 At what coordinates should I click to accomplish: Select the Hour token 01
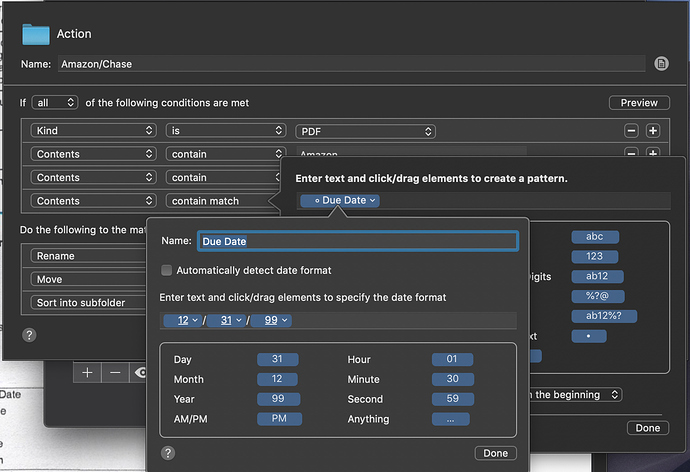point(452,359)
